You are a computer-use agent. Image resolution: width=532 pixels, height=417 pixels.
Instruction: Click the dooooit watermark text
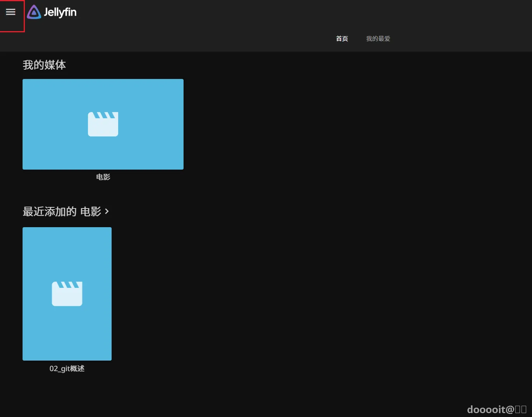497,409
